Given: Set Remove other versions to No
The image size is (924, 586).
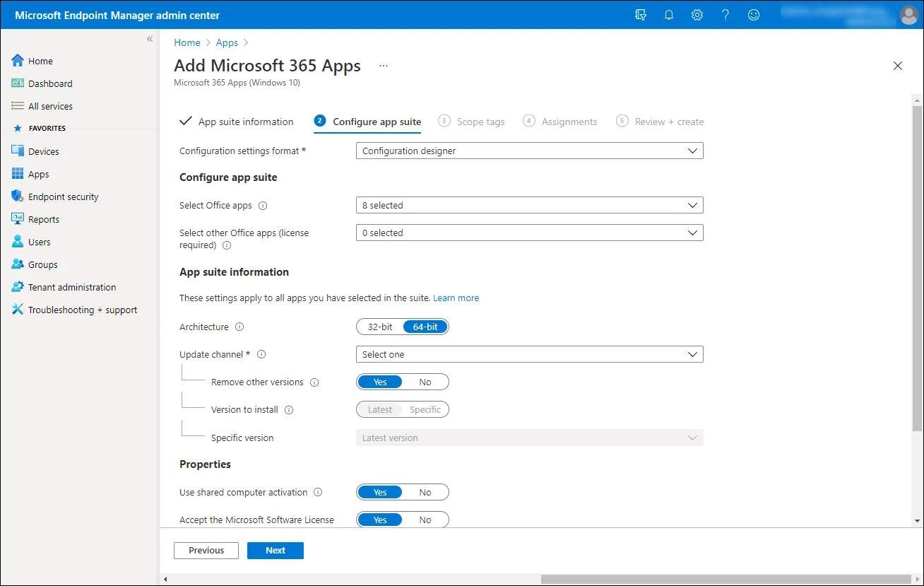Looking at the screenshot, I should tap(425, 382).
